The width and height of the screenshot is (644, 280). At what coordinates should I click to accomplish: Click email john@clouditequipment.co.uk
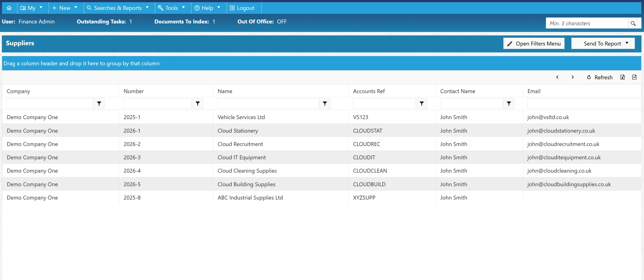(x=564, y=157)
